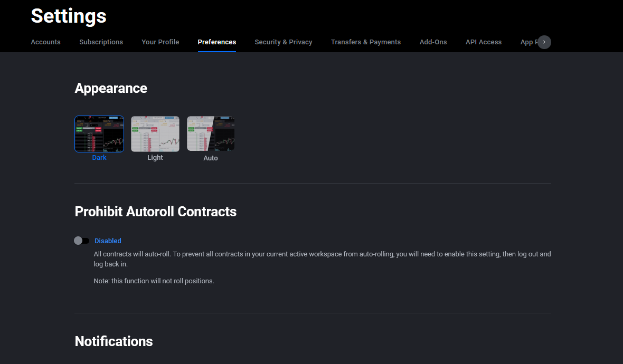623x364 pixels.
Task: Open Transfers & Payments tab
Action: tap(365, 42)
